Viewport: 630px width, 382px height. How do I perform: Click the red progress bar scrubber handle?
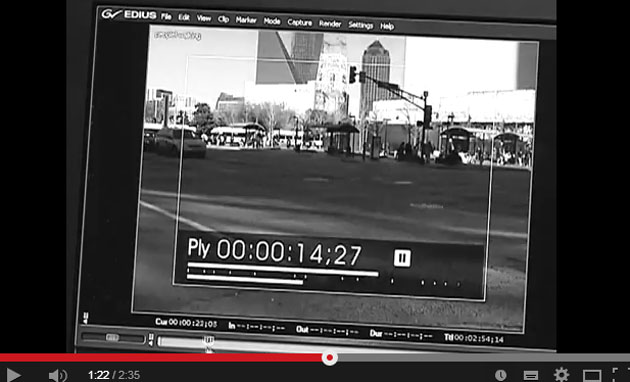click(329, 357)
